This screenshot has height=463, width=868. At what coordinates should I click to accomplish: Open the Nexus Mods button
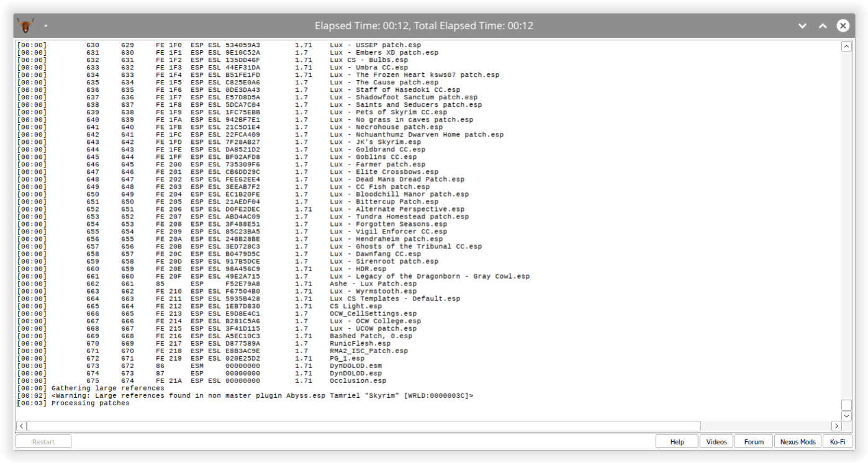798,442
